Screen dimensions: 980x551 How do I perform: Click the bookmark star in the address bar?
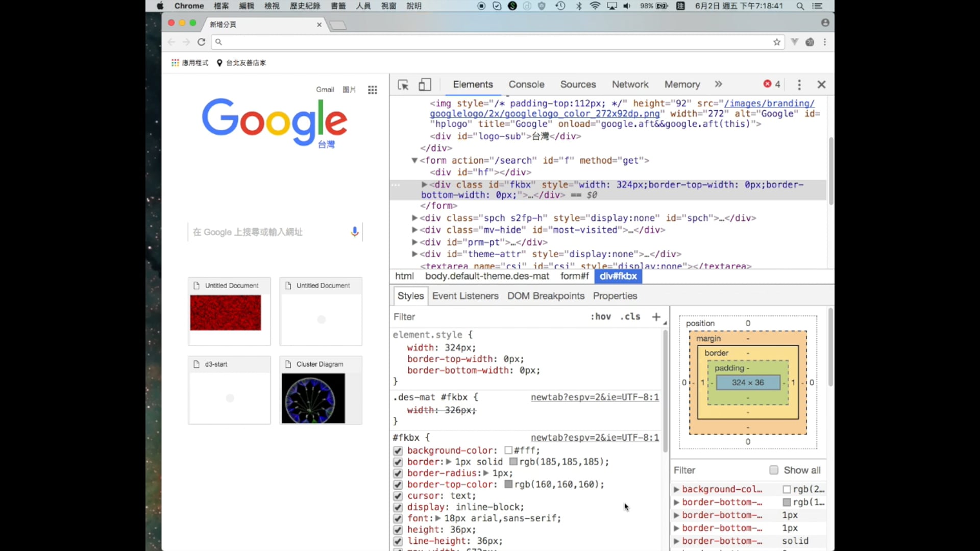coord(777,42)
